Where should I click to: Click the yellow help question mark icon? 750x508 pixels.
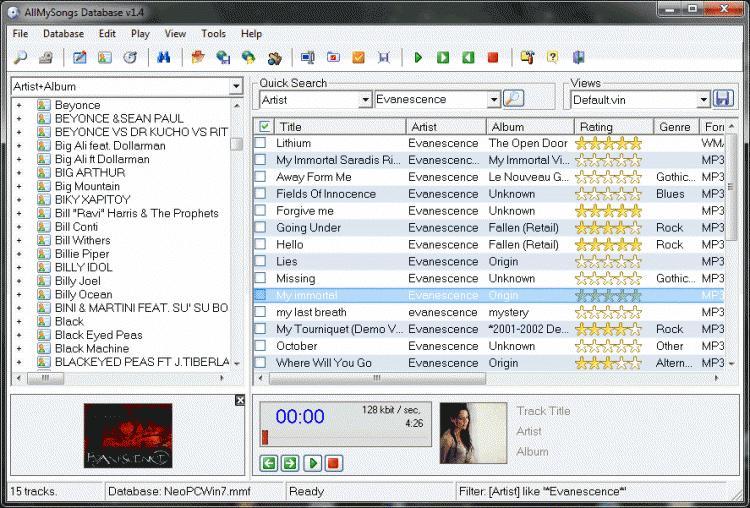552,58
